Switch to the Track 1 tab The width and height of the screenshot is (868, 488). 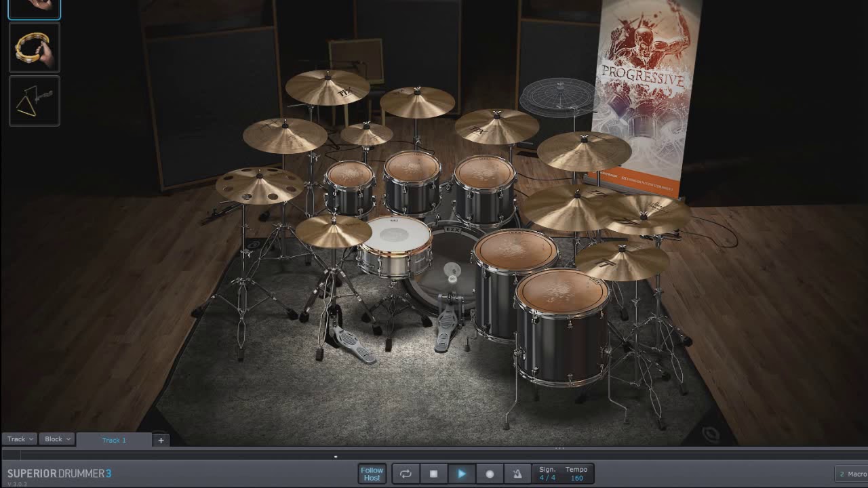(114, 440)
